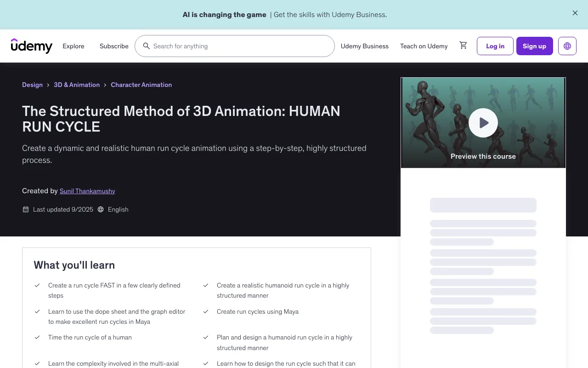Open the Character Animation breadcrumb
The width and height of the screenshot is (588, 368).
click(x=141, y=85)
